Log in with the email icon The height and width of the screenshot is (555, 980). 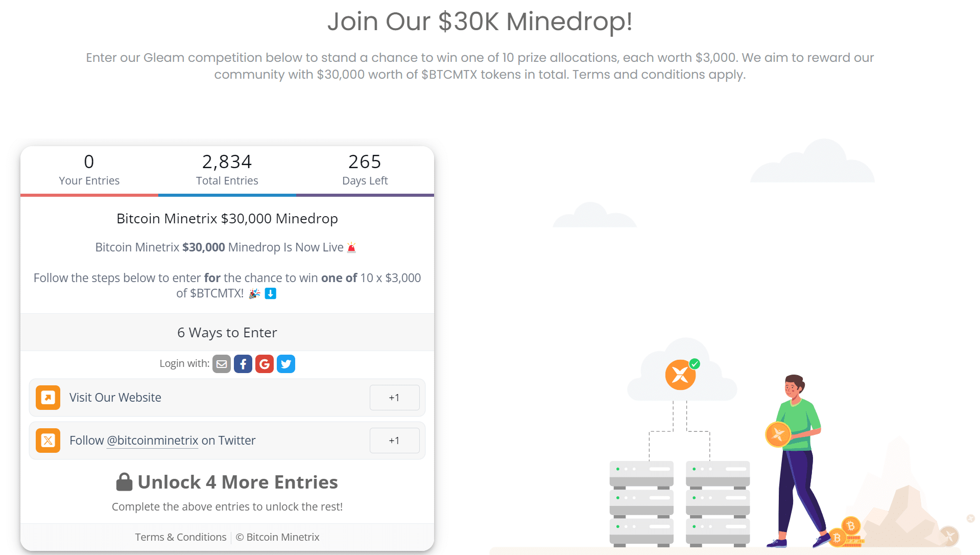tap(222, 363)
